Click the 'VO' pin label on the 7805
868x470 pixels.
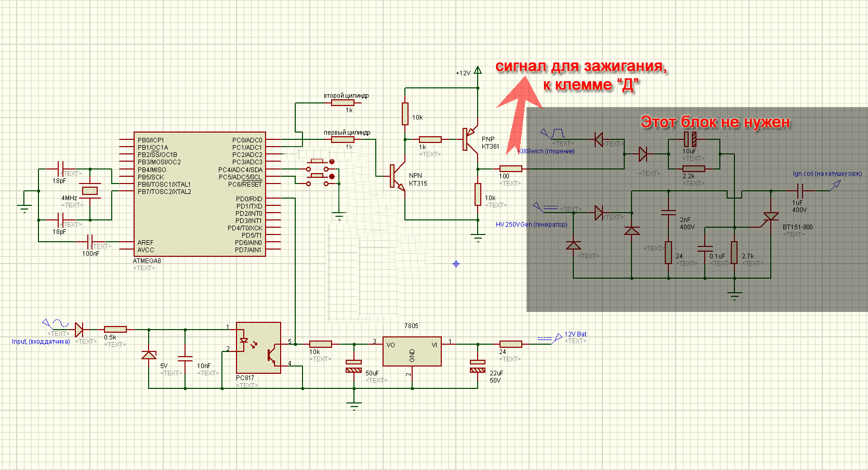point(391,345)
